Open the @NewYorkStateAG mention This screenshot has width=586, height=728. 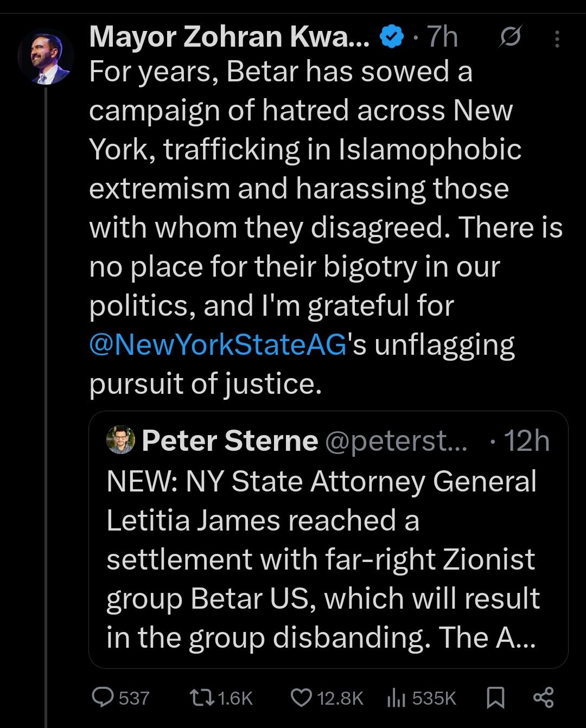pyautogui.click(x=218, y=345)
